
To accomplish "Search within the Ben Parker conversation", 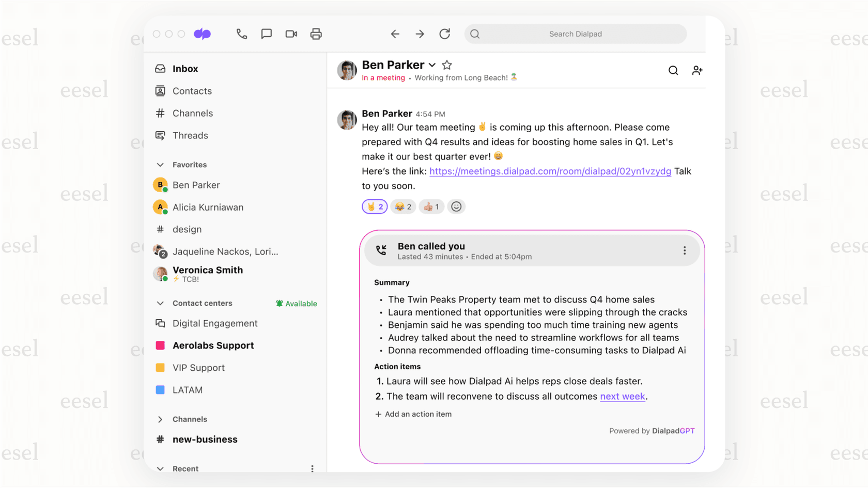I will pos(673,70).
